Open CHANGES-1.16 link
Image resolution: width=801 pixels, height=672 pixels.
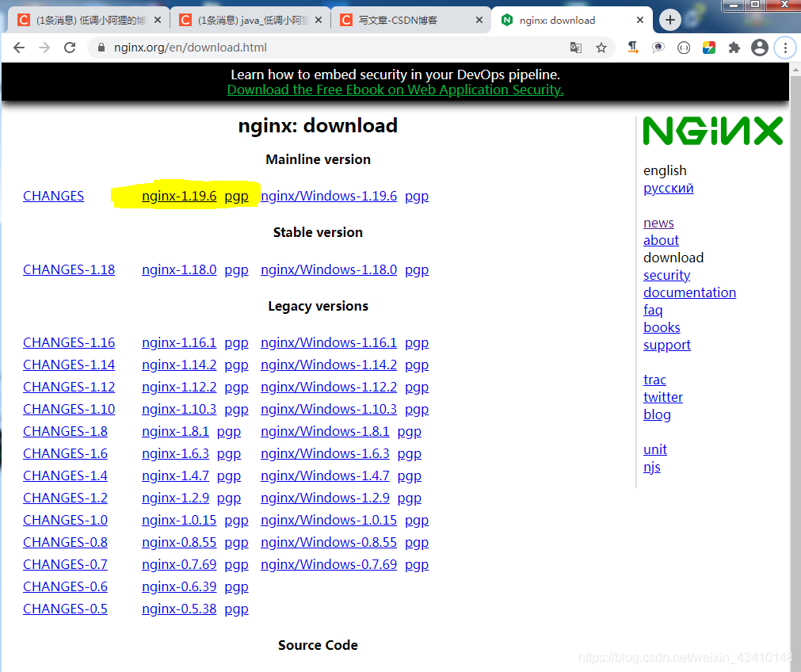click(69, 343)
